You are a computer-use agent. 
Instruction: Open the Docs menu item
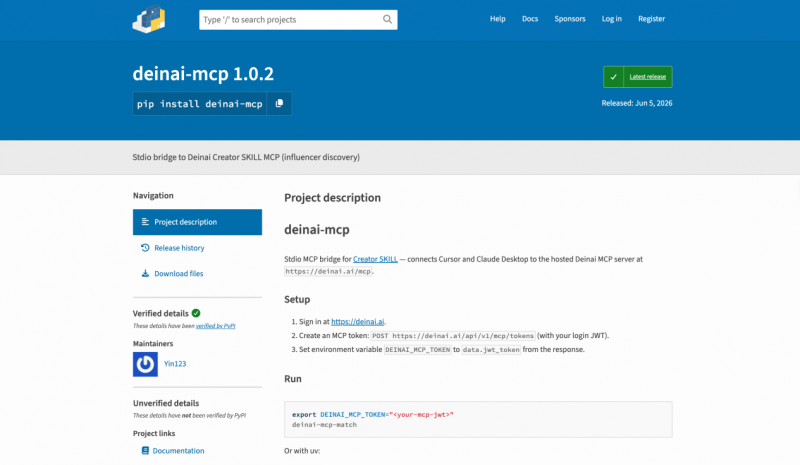point(530,19)
